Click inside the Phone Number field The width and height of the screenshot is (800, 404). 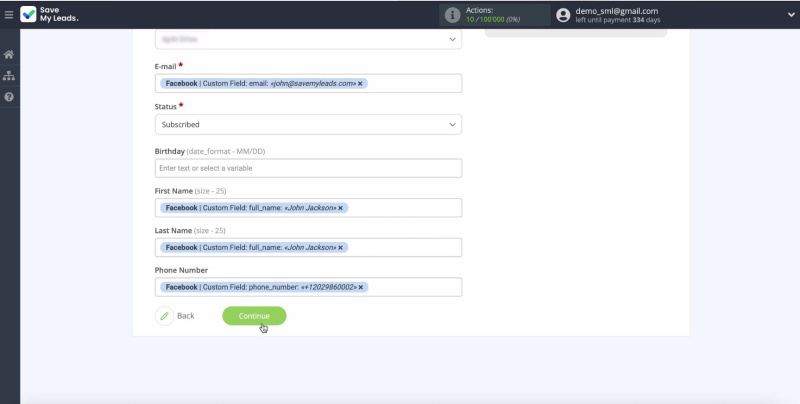click(x=308, y=287)
